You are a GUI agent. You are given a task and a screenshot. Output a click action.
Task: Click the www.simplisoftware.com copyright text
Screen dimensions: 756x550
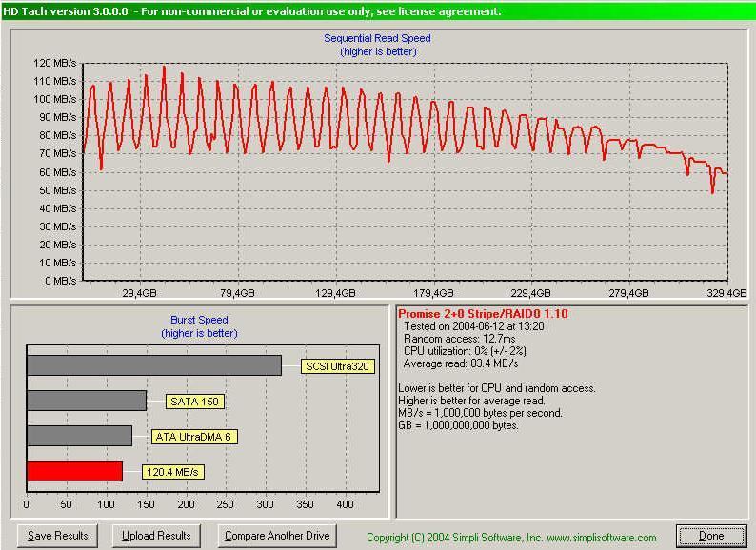pyautogui.click(x=511, y=538)
